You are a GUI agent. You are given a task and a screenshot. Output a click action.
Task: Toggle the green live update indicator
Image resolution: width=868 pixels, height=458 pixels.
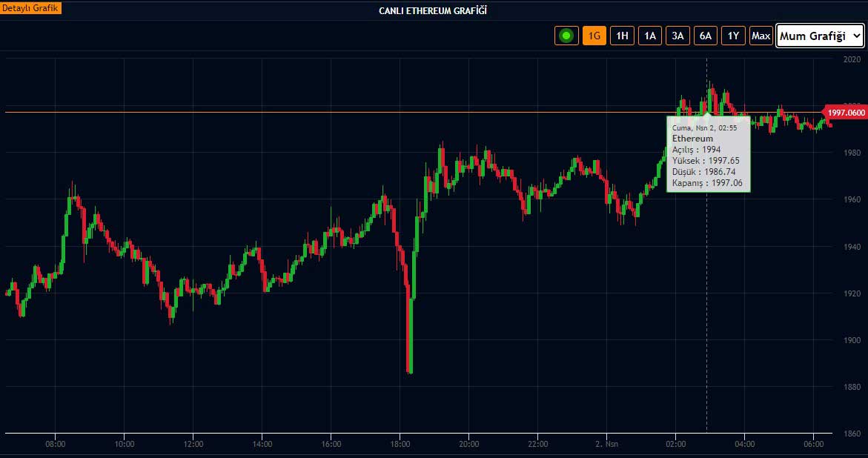click(566, 36)
